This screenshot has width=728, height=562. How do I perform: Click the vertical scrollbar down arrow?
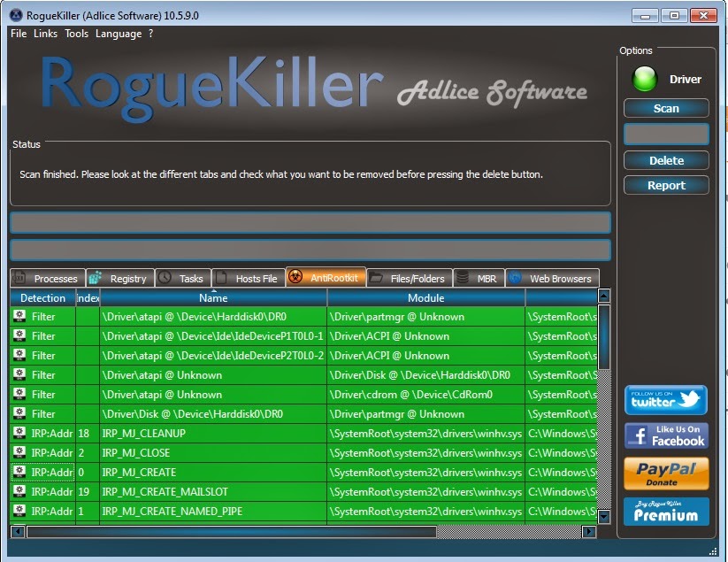coord(603,516)
